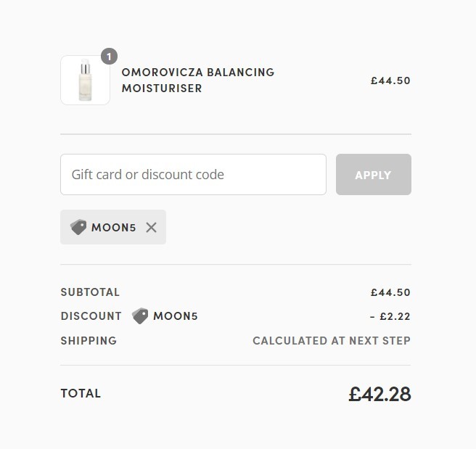Click the Total label
Viewport: 476px width, 449px height.
(81, 393)
